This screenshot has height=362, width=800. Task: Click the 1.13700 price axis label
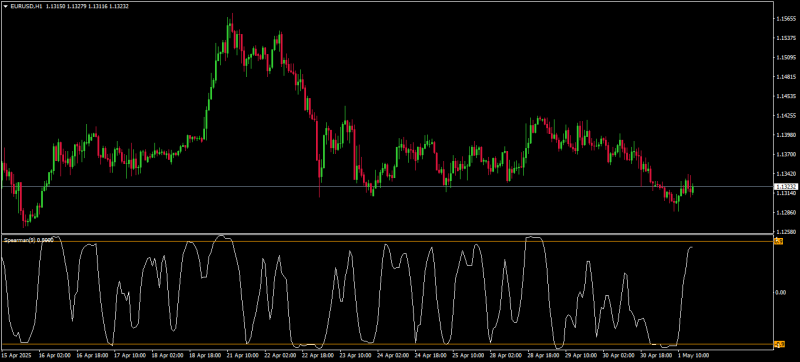tap(785, 154)
